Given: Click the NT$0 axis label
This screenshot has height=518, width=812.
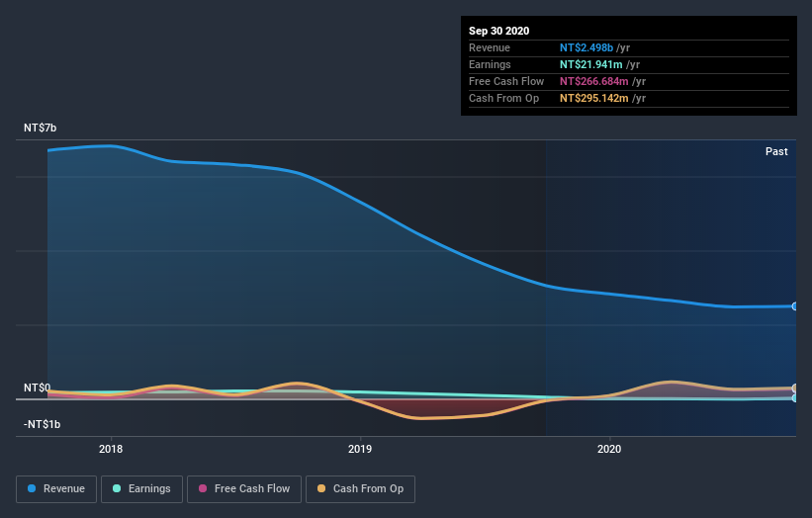Looking at the screenshot, I should click(37, 388).
